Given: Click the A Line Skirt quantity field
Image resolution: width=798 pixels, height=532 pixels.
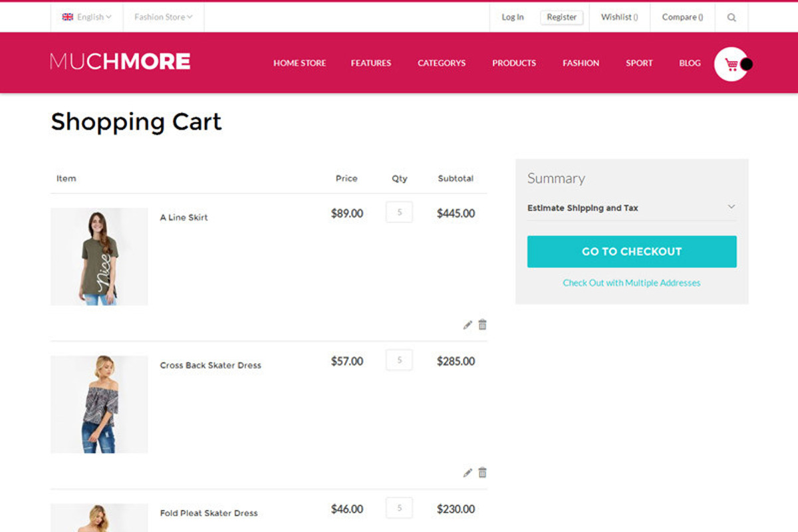Looking at the screenshot, I should [399, 212].
